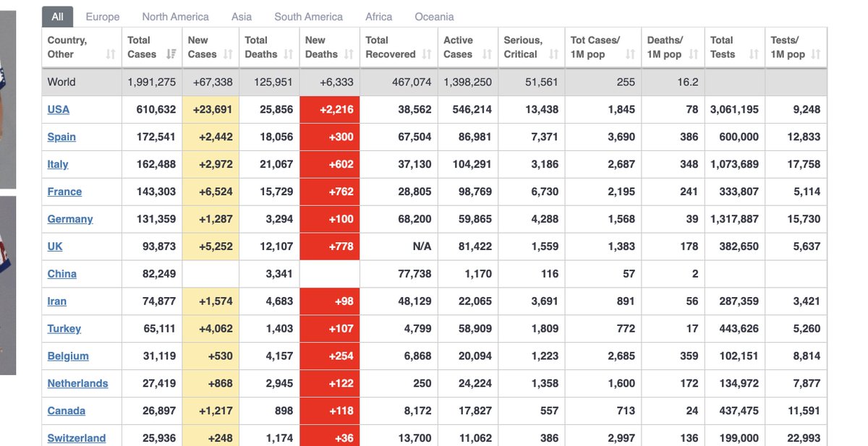This screenshot has width=868, height=446.
Task: Select Germany total recovered 68,200
Action: (415, 220)
